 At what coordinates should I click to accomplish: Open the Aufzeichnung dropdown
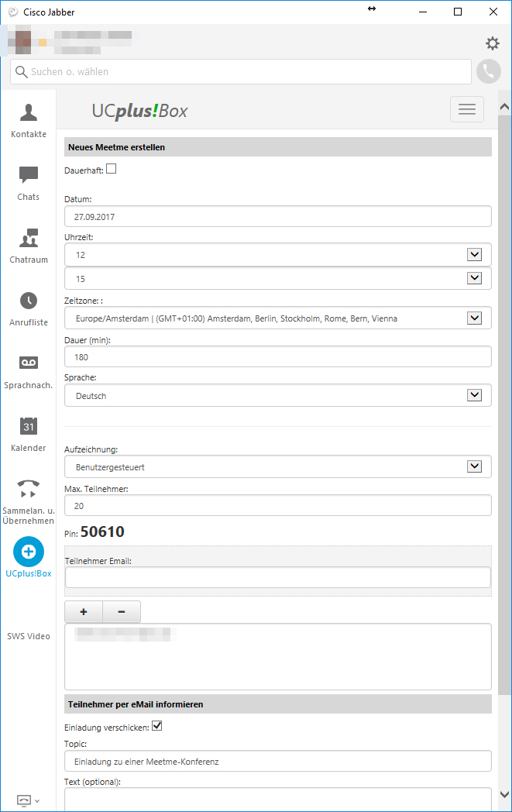[x=278, y=466]
